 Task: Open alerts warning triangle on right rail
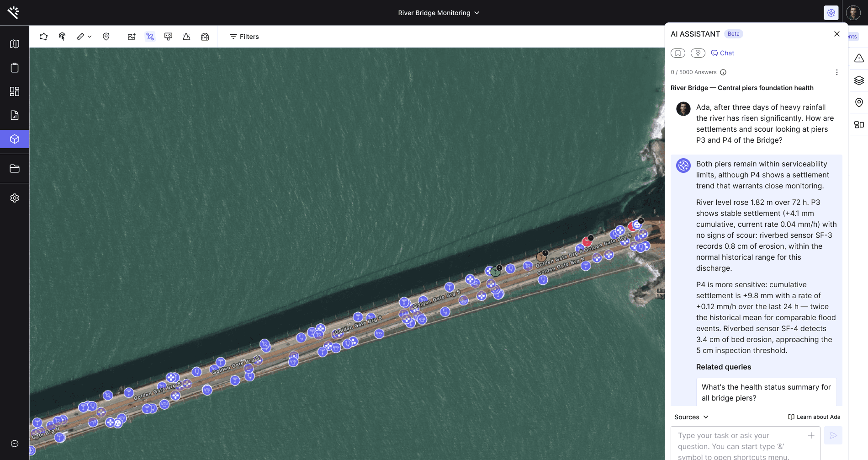(859, 58)
